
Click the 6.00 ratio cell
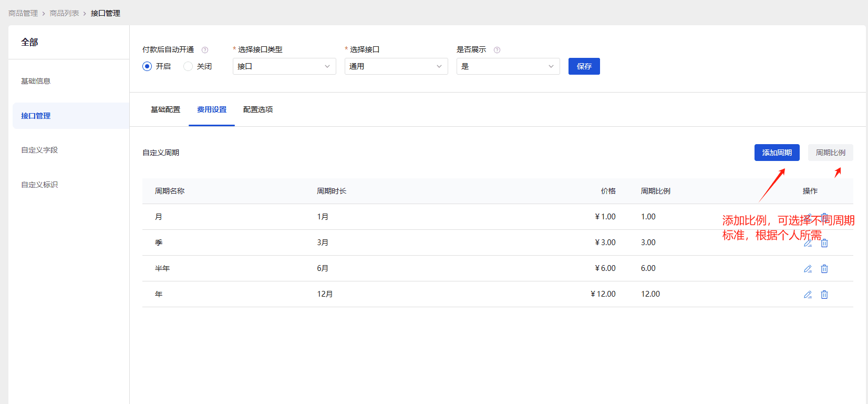pos(648,268)
